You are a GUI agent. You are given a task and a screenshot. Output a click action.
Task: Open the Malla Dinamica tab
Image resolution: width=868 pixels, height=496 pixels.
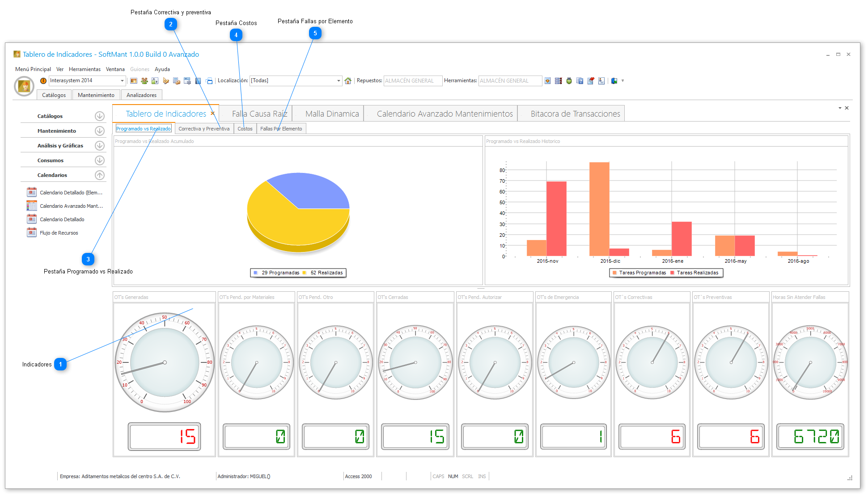pos(332,114)
